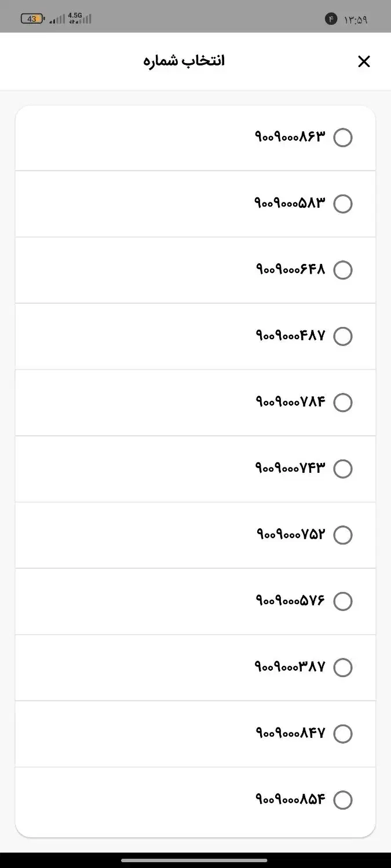The height and width of the screenshot is (868, 391).
Task: Select the radio button for number ۹۰۰۹۰۰۰۶۴۸
Action: [x=343, y=270]
